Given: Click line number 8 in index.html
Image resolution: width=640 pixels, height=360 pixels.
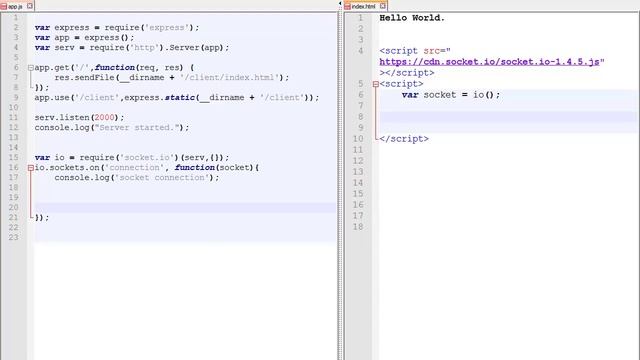Looking at the screenshot, I should (360, 117).
